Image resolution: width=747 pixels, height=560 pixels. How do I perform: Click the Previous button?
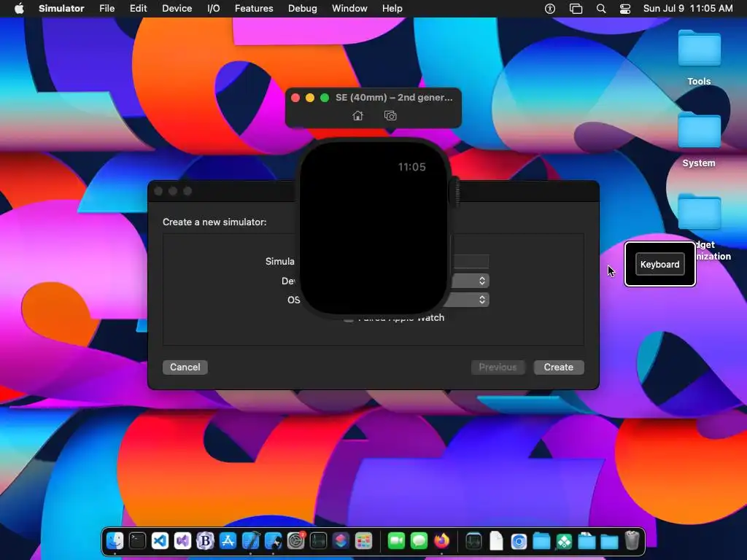pyautogui.click(x=498, y=367)
